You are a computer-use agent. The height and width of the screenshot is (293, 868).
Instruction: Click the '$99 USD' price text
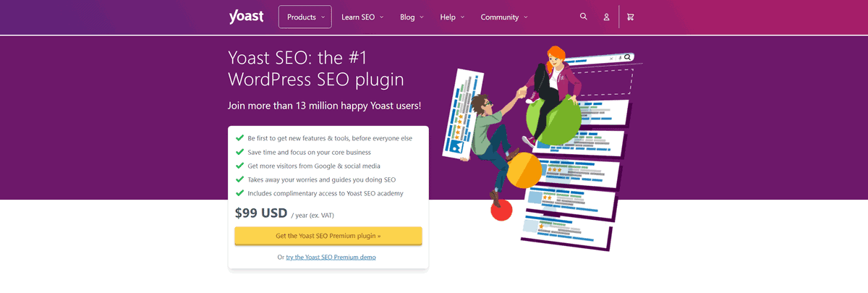[261, 213]
